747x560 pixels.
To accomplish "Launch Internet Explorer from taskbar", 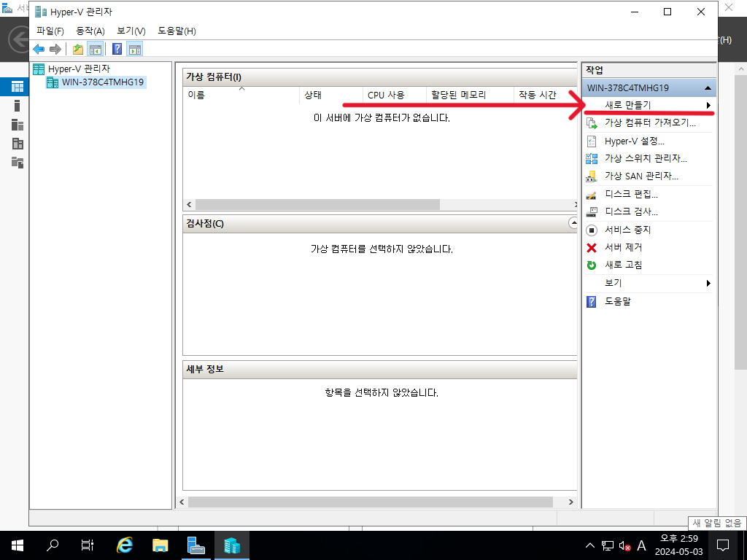I will tap(125, 545).
